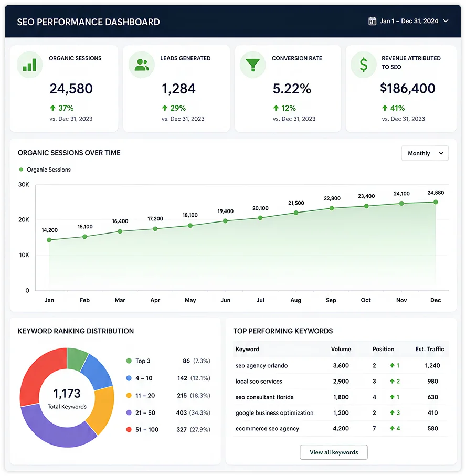Click the orange 11–20 donut segment

click(102, 409)
